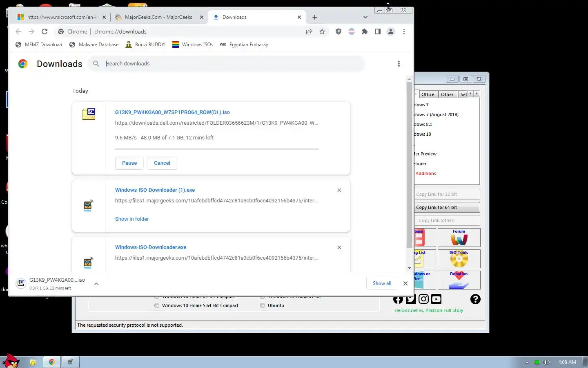
Task: Open the Egyptian Embassy bookmark
Action: click(244, 45)
